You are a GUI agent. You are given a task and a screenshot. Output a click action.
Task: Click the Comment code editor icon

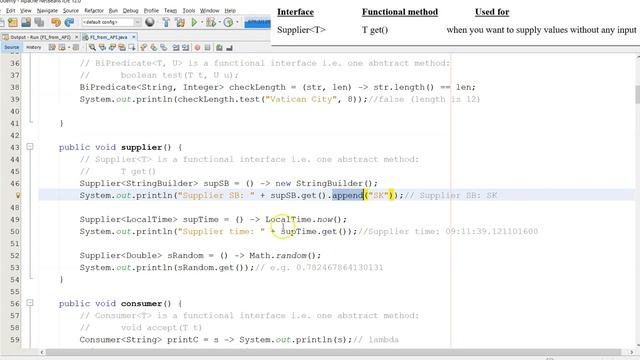[219, 47]
